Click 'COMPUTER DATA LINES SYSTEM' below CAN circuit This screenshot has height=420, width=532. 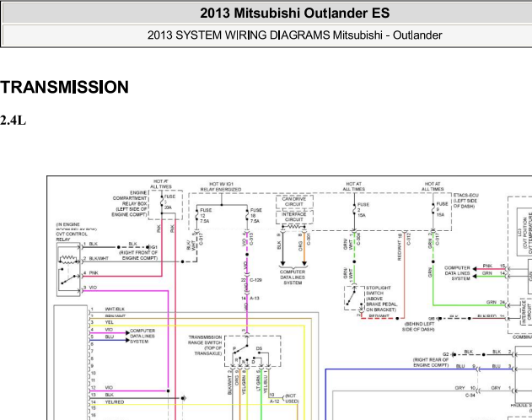(293, 277)
